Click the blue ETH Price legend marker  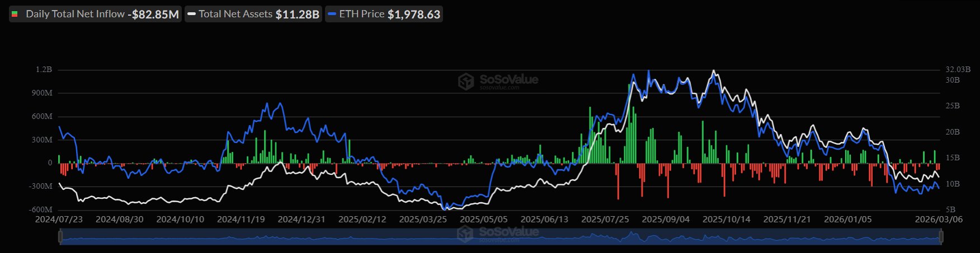click(332, 14)
